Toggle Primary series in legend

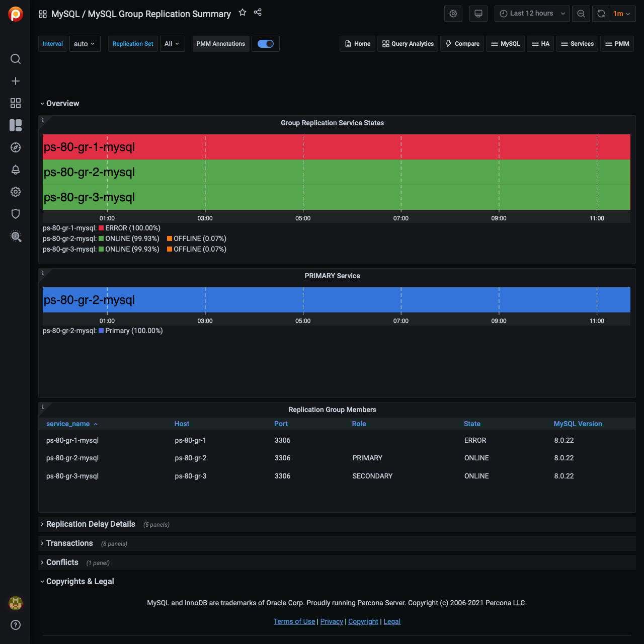click(133, 331)
